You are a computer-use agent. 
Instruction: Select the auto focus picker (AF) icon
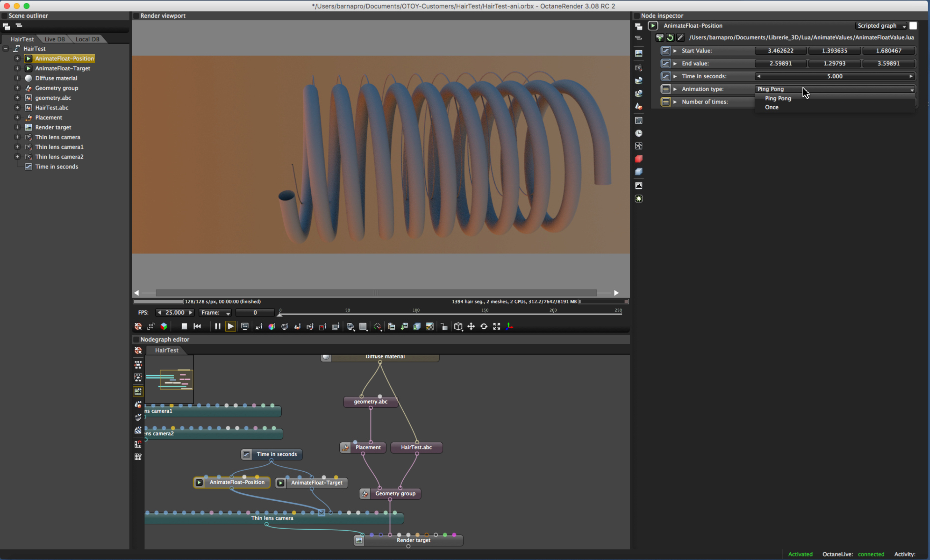[x=259, y=327]
